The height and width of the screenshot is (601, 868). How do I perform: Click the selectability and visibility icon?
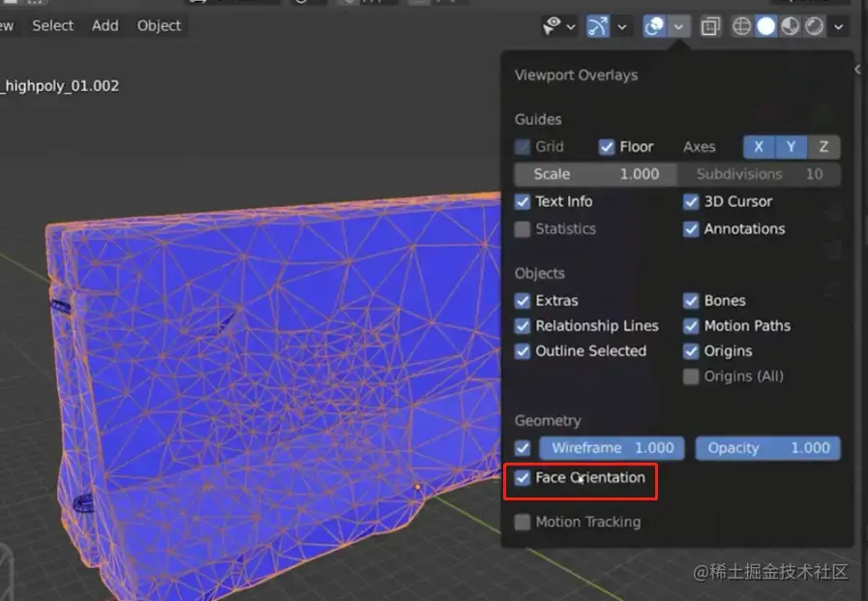(x=552, y=26)
